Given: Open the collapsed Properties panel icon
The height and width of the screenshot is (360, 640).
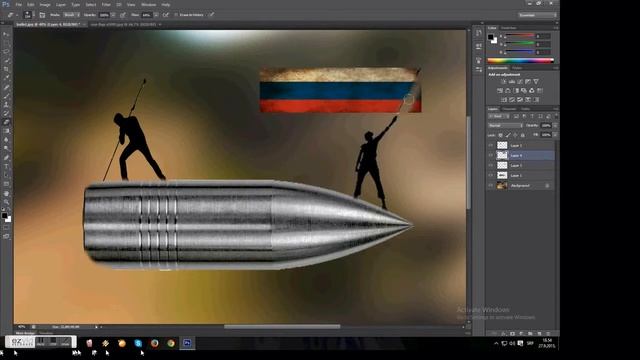Looking at the screenshot, I should pyautogui.click(x=479, y=47).
